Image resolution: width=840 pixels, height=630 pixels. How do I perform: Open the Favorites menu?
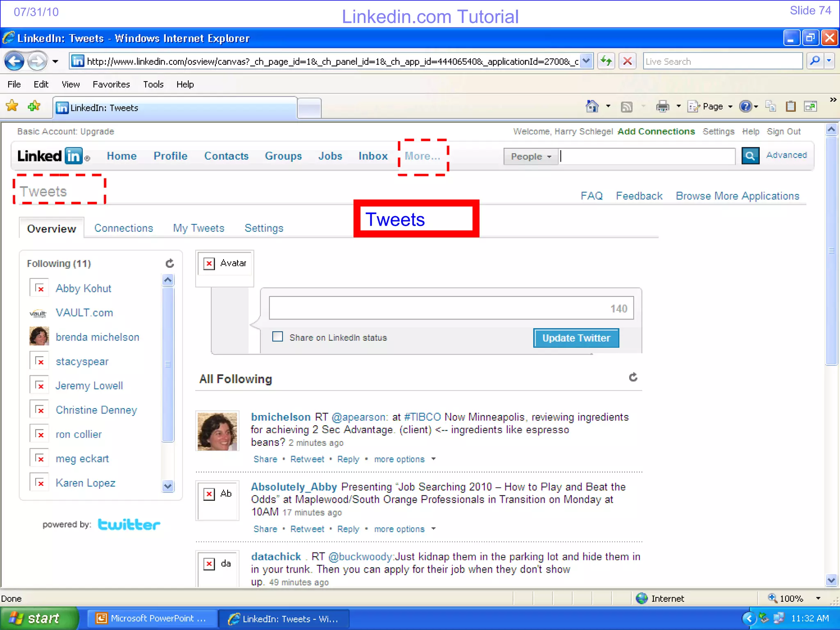[x=111, y=84]
